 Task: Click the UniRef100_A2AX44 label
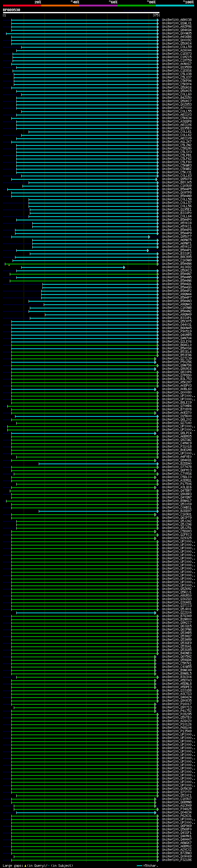[x=177, y=50]
